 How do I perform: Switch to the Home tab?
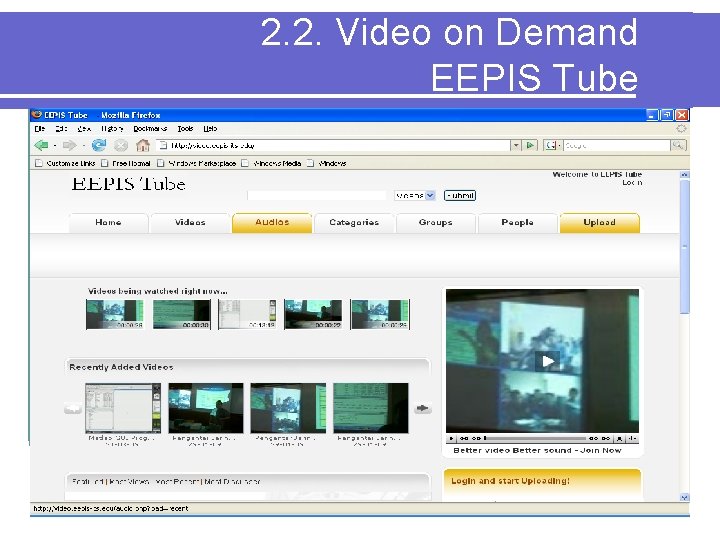(x=108, y=223)
